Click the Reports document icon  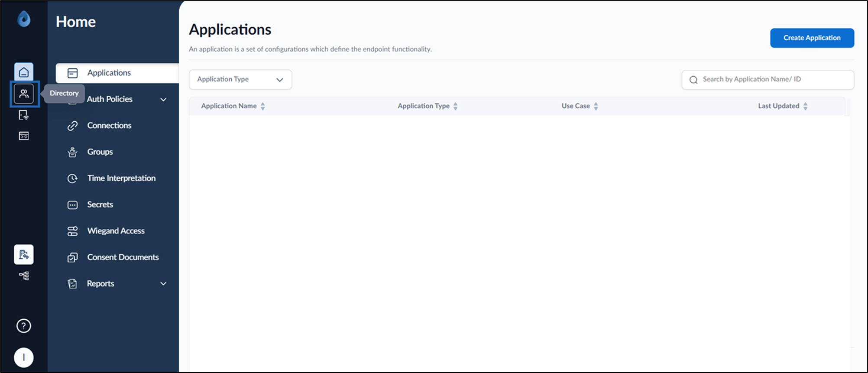(x=72, y=284)
